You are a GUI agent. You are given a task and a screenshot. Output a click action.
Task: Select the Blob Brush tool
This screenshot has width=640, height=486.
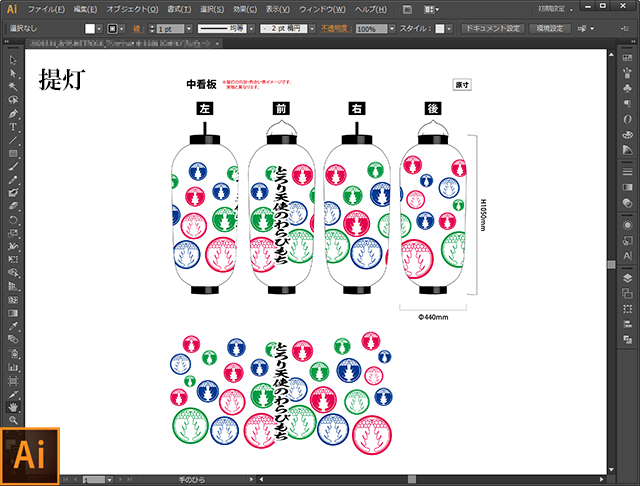coord(13,193)
